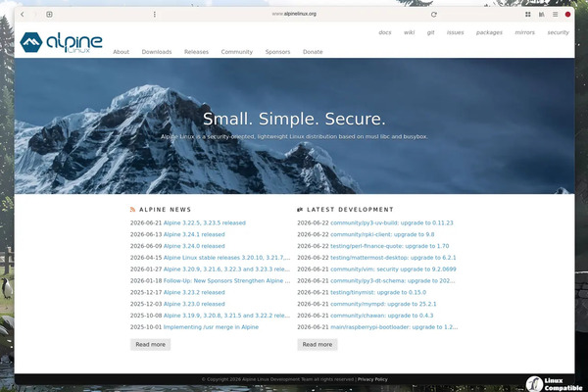Go to the issues link

(456, 32)
